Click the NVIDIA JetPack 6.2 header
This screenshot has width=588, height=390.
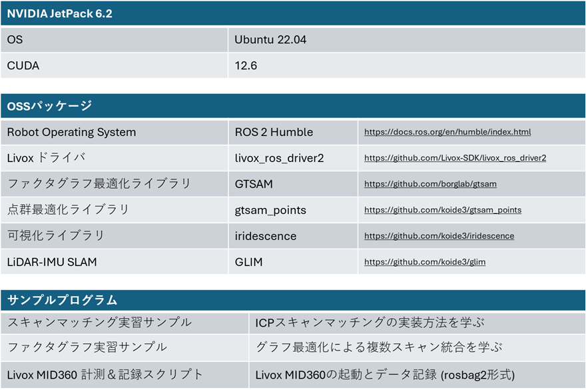(59, 13)
